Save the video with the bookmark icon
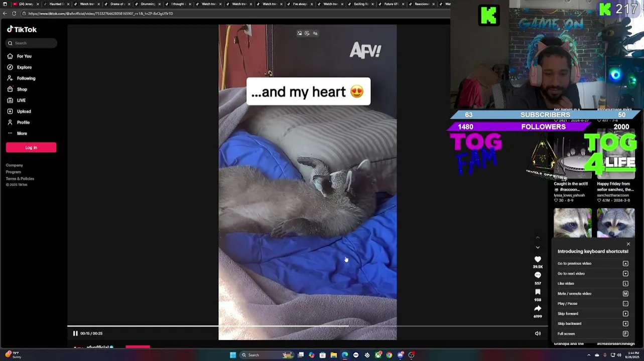The width and height of the screenshot is (644, 361). point(538,292)
